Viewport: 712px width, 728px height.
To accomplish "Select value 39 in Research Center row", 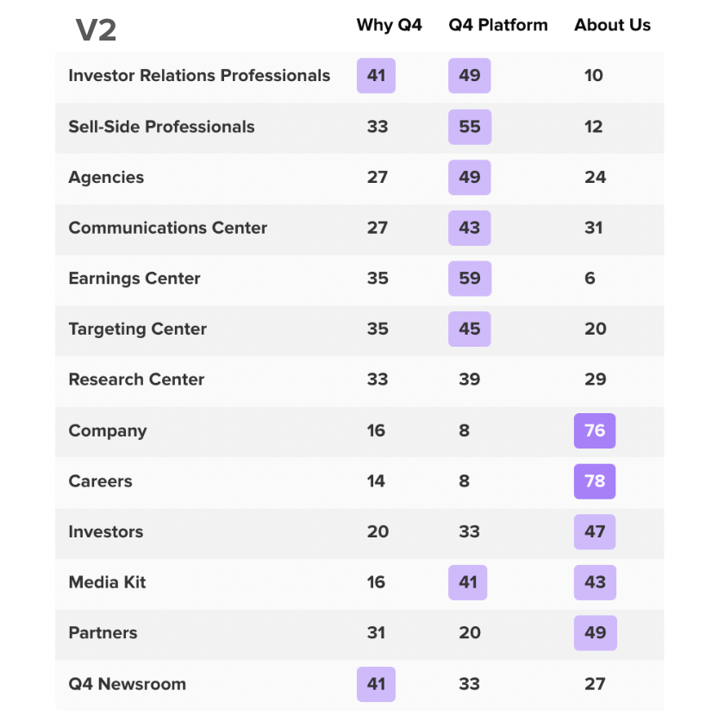I will pos(470,380).
